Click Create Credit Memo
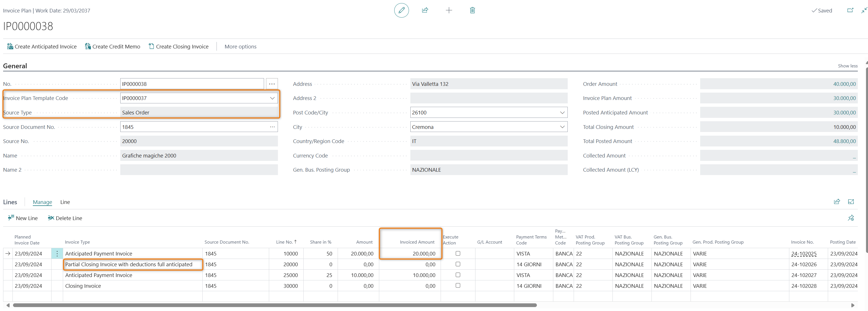This screenshot has height=311, width=868. tap(113, 46)
